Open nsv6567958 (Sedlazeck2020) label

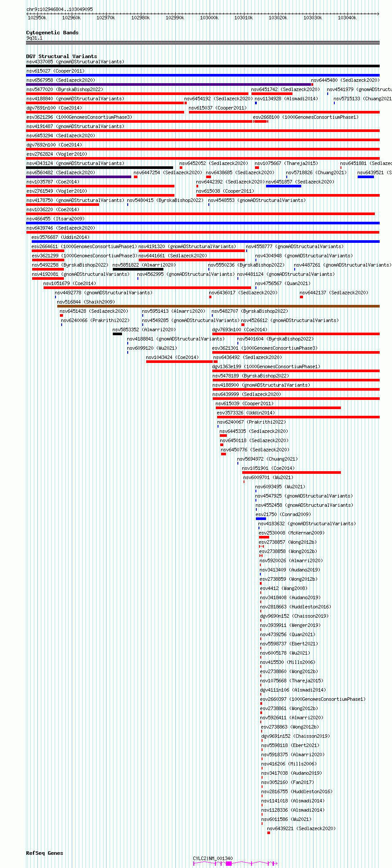[x=61, y=80]
